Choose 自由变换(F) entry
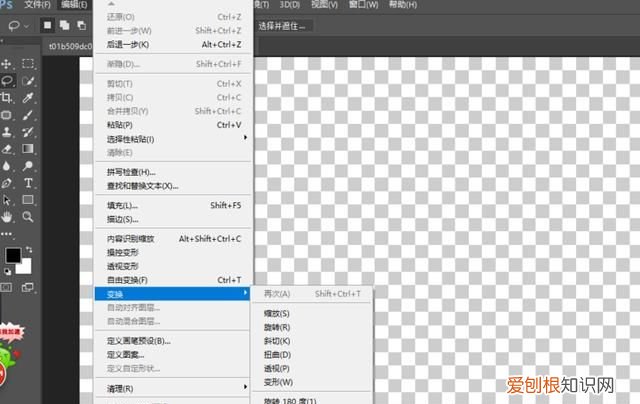 tap(173, 280)
